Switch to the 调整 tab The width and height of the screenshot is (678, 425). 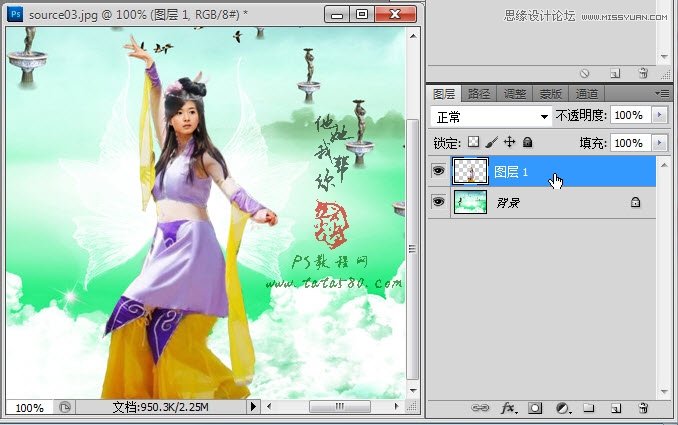coord(515,93)
